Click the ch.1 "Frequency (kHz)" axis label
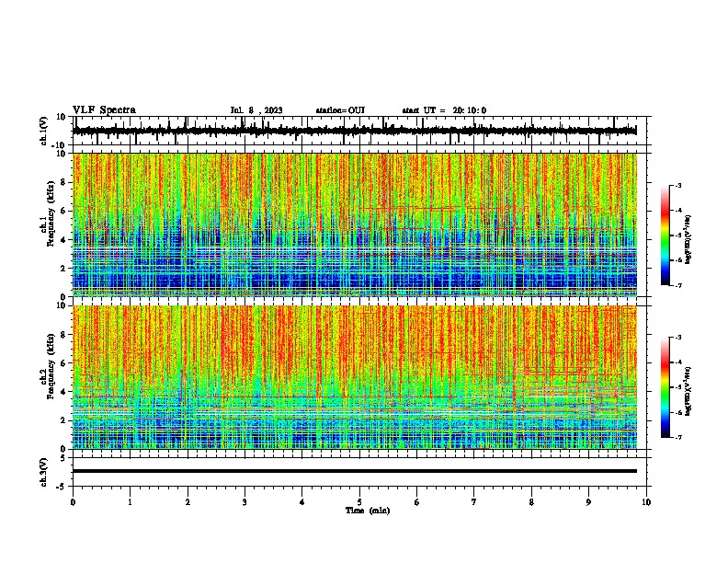Viewport: 728px width, 563px height. [x=51, y=214]
